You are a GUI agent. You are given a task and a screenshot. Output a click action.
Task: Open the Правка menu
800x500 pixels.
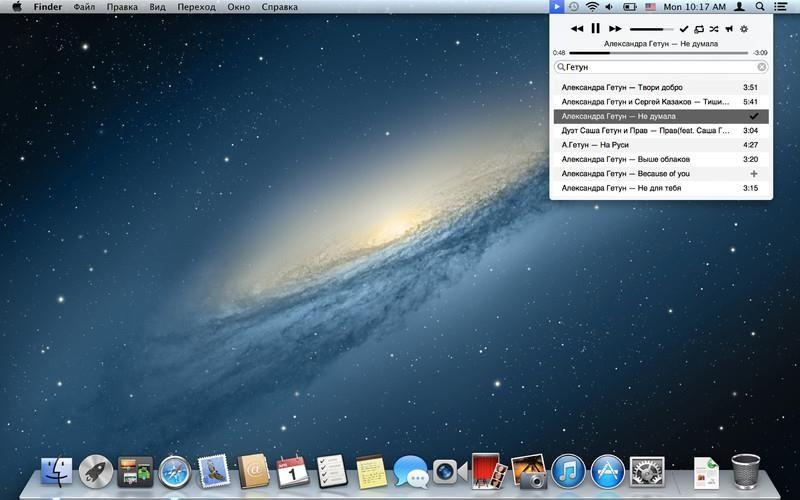click(122, 7)
